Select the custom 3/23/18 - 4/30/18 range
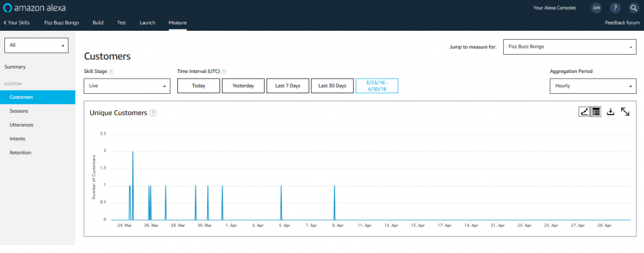 coord(377,86)
